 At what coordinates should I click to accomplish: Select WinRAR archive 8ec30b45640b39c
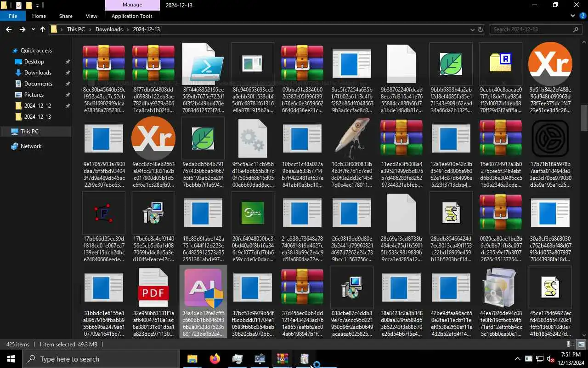104,78
